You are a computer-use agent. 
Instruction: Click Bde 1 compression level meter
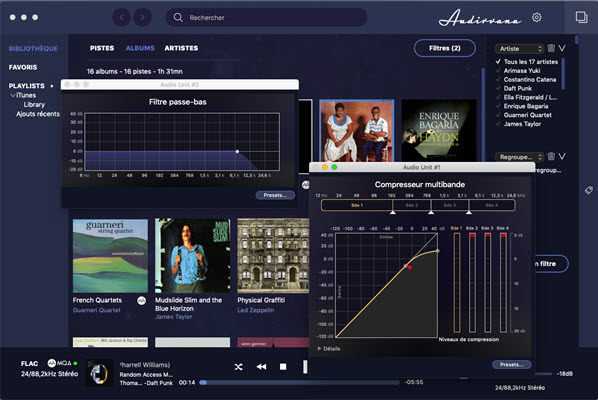click(457, 283)
